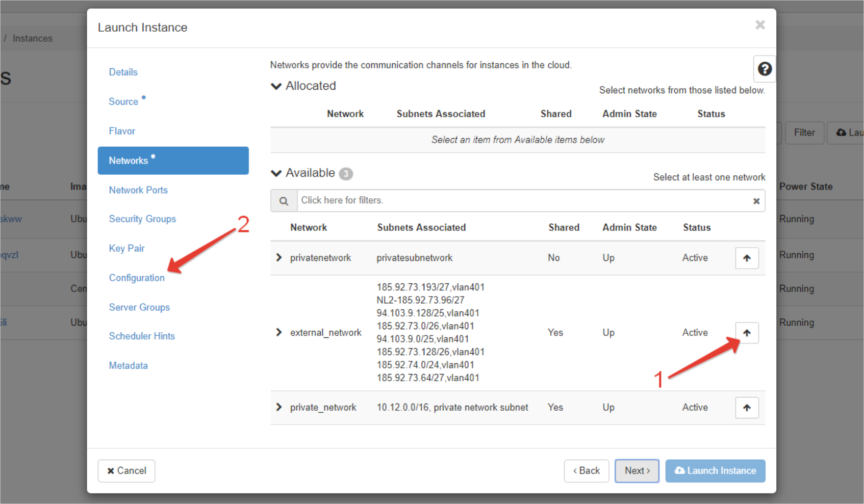Image resolution: width=864 pixels, height=504 pixels.
Task: Expand the private_network row details
Action: click(x=279, y=407)
